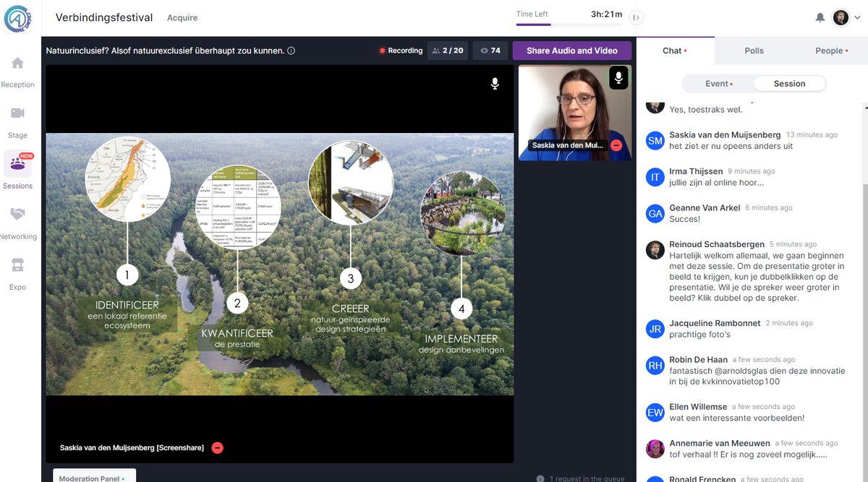Open the People tab
The height and width of the screenshot is (482, 868).
(830, 51)
